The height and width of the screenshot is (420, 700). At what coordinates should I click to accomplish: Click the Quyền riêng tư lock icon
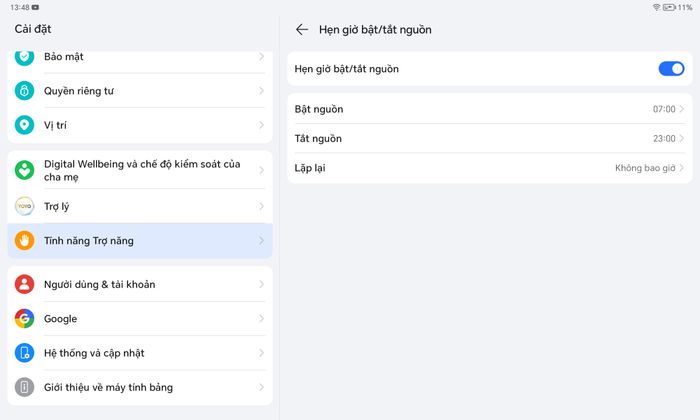pyautogui.click(x=25, y=91)
